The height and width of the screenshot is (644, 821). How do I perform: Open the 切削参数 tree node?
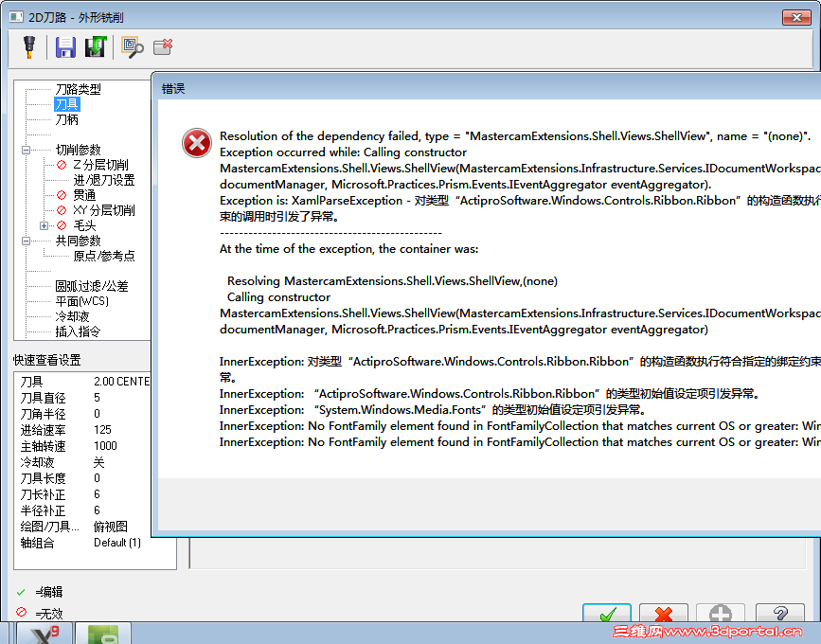coord(78,150)
